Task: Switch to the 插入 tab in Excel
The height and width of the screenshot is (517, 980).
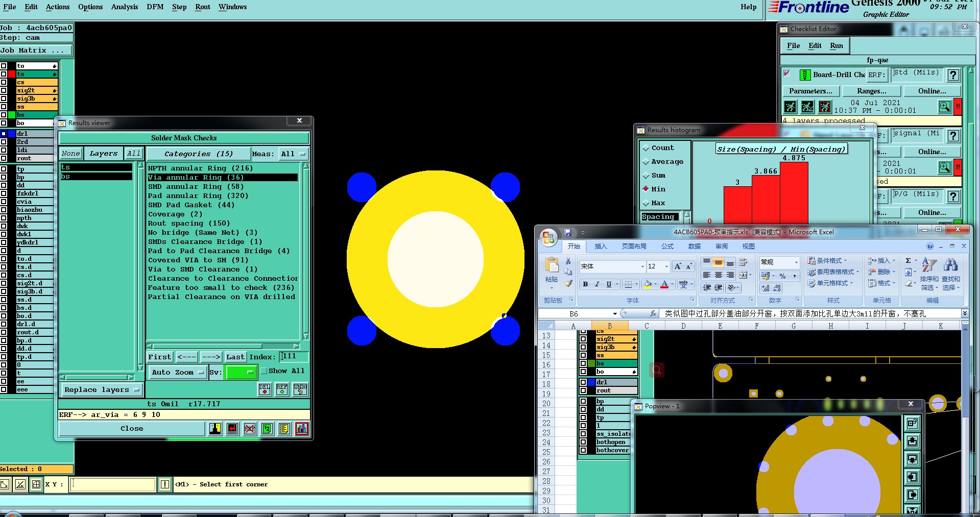Action: [601, 247]
